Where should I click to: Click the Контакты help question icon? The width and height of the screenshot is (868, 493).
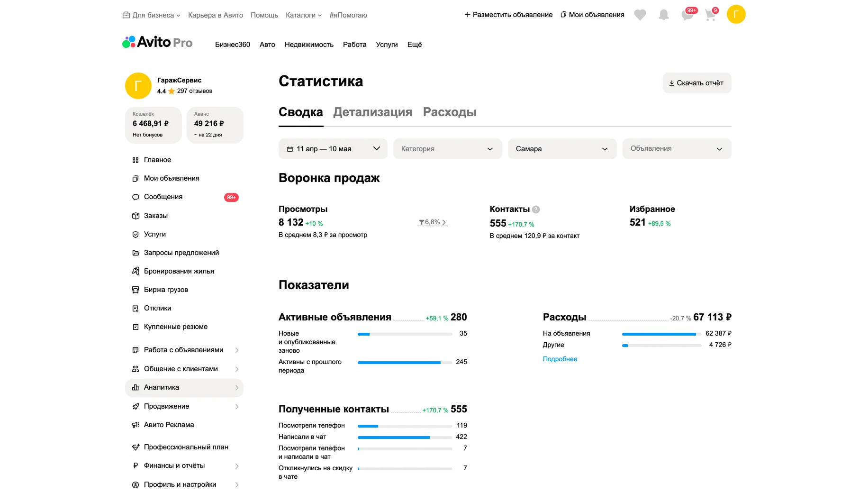tap(536, 210)
